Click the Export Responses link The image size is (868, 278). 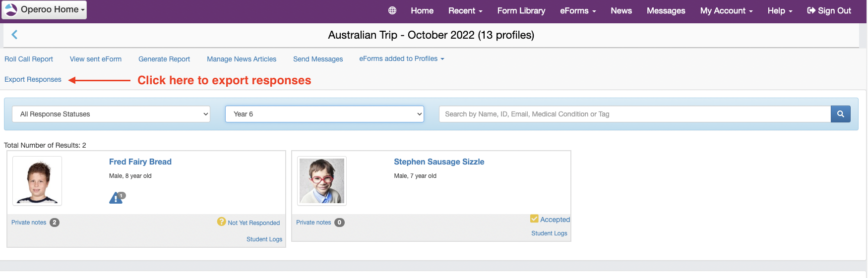(33, 79)
